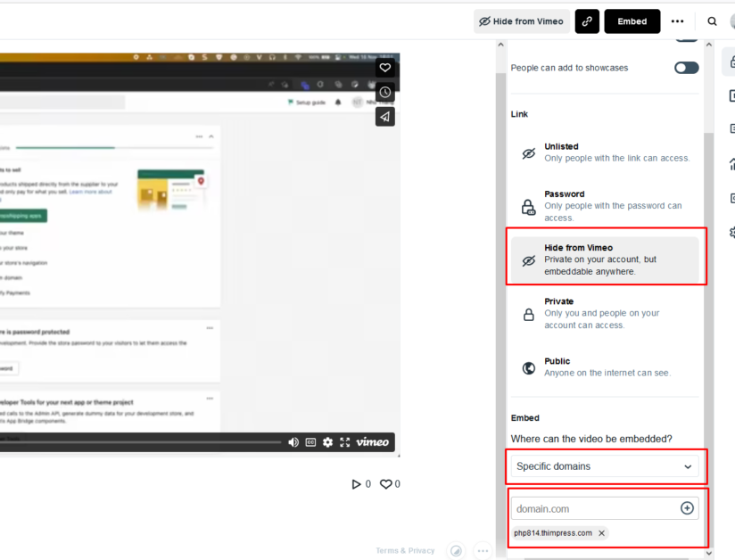Copy the video link with chain icon
Image resolution: width=735 pixels, height=560 pixels.
tap(587, 21)
